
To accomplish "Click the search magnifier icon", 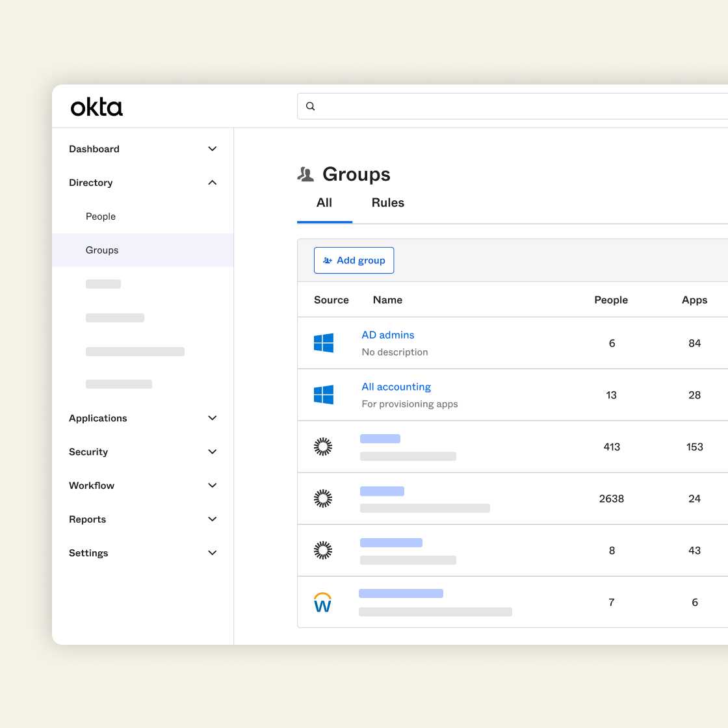I will [x=311, y=107].
